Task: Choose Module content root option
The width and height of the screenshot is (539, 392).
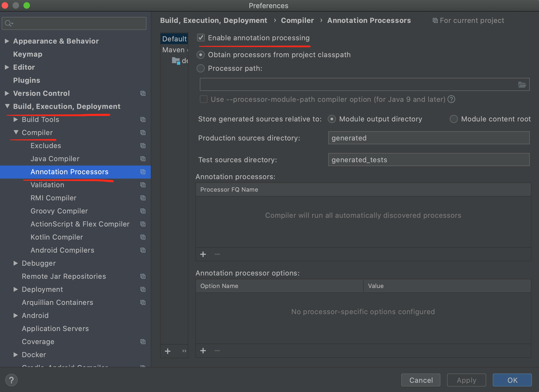Action: click(454, 119)
